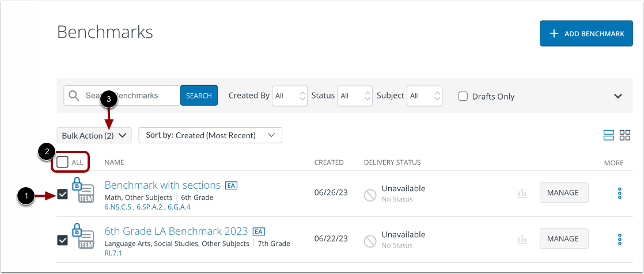Screen dimensions: 644x274
Task: Click the NAME column header
Action: [x=114, y=162]
